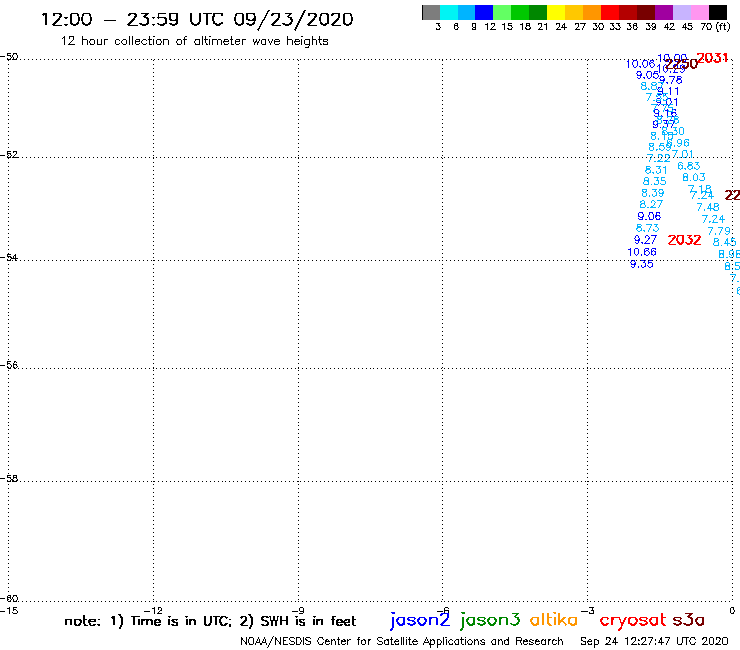Click the wave height value '8.73'
The width and height of the screenshot is (740, 650).
[x=648, y=228]
